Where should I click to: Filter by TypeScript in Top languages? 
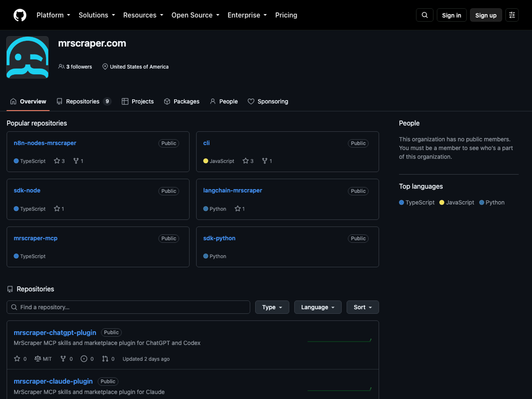[417, 203]
